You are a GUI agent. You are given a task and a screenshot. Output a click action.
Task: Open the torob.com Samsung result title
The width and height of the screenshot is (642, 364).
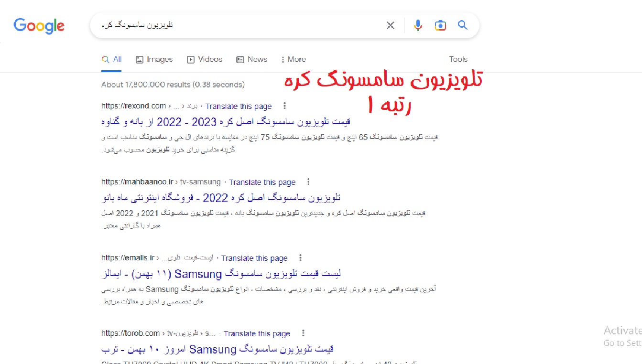(x=217, y=350)
